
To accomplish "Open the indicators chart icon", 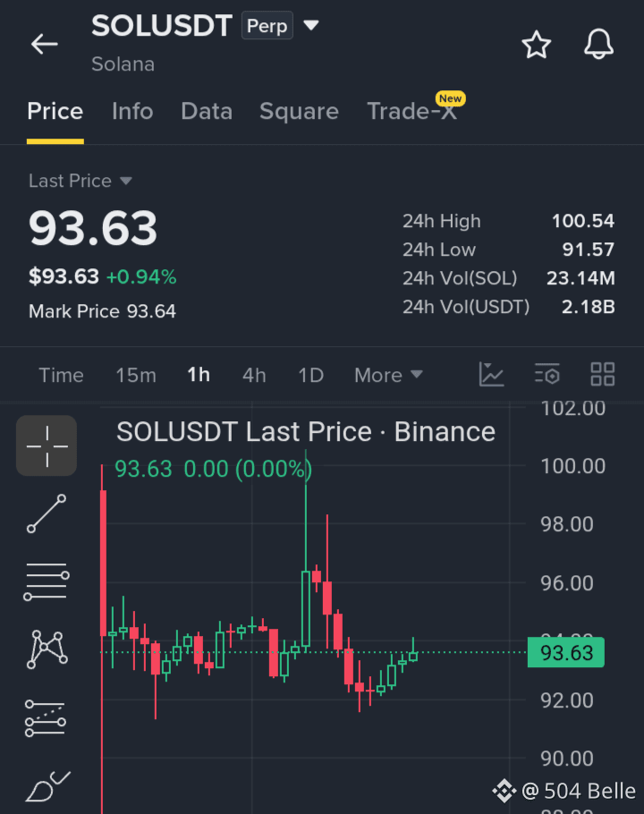I will [x=491, y=374].
